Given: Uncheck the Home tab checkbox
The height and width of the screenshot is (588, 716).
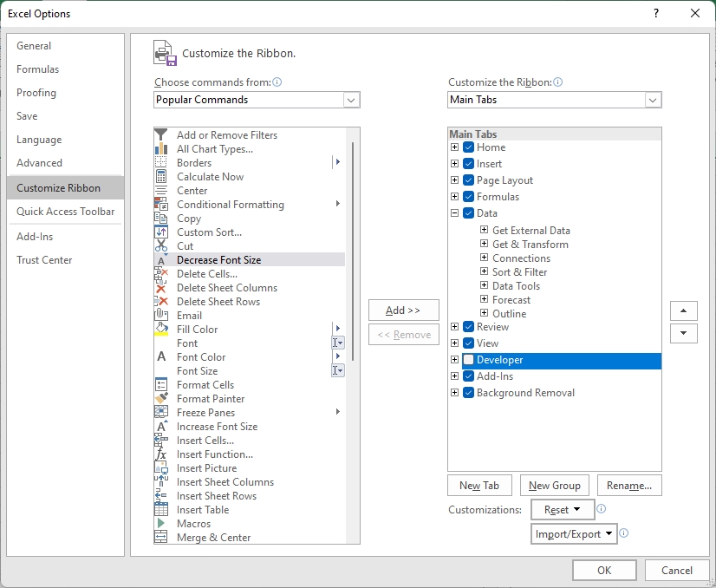Looking at the screenshot, I should point(468,147).
